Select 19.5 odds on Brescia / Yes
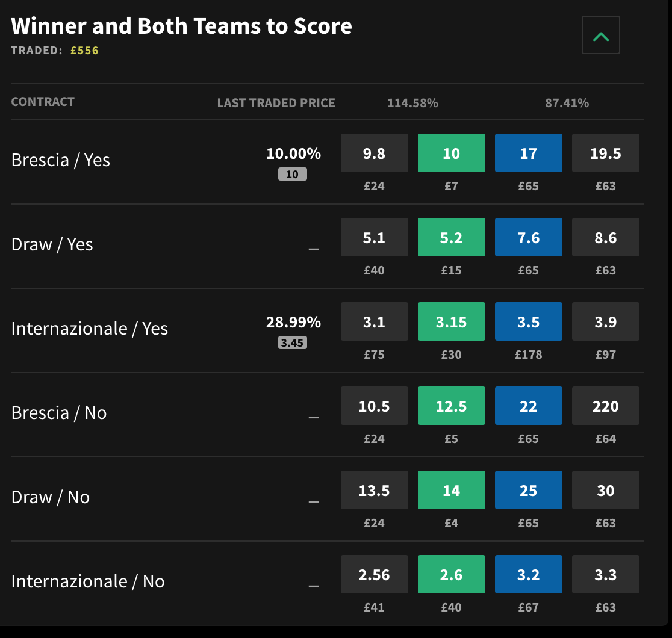 [605, 153]
